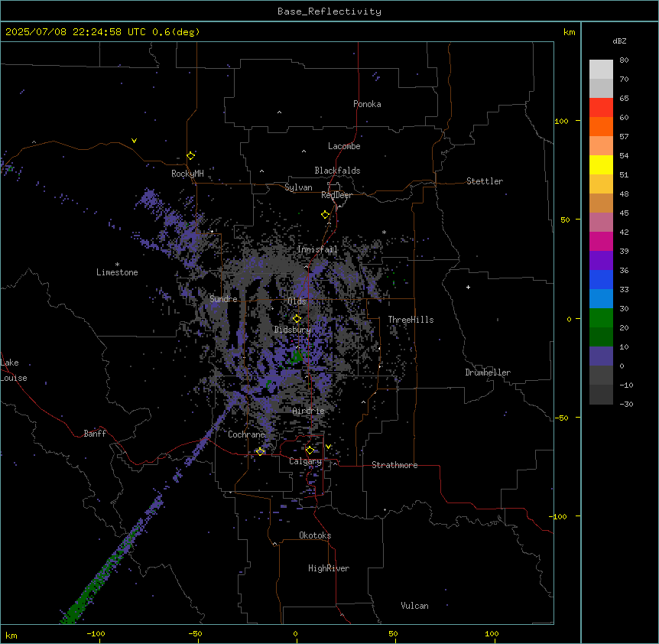
Task: Click the yellow diamond marker above Calgary
Action: coord(310,450)
